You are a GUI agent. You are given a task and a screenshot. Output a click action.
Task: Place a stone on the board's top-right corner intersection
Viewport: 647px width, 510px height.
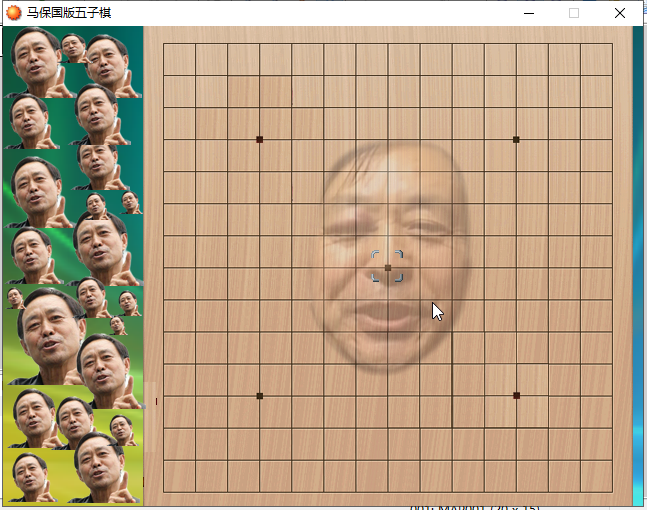(x=612, y=43)
